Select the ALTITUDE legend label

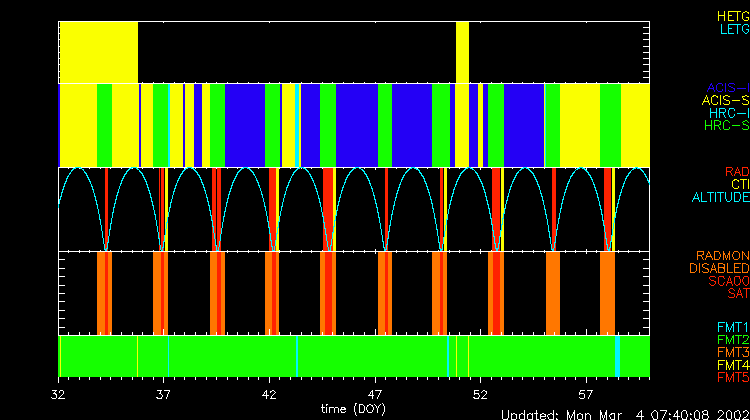tap(720, 198)
